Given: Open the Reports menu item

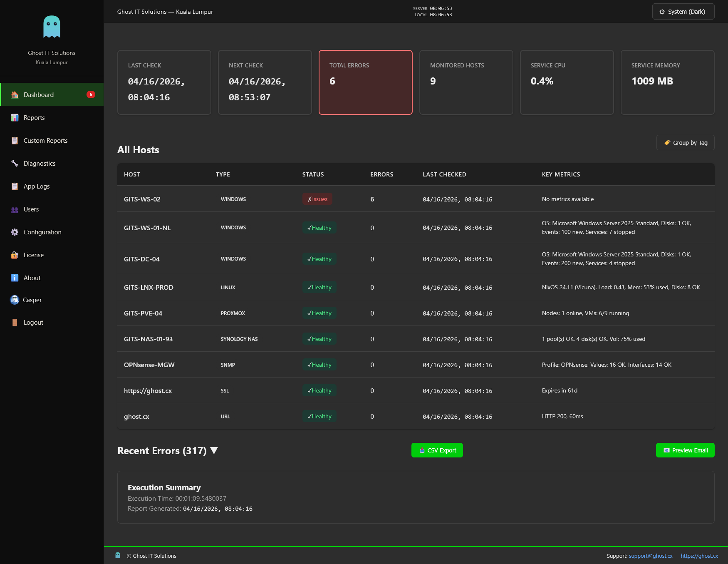Looking at the screenshot, I should point(52,118).
